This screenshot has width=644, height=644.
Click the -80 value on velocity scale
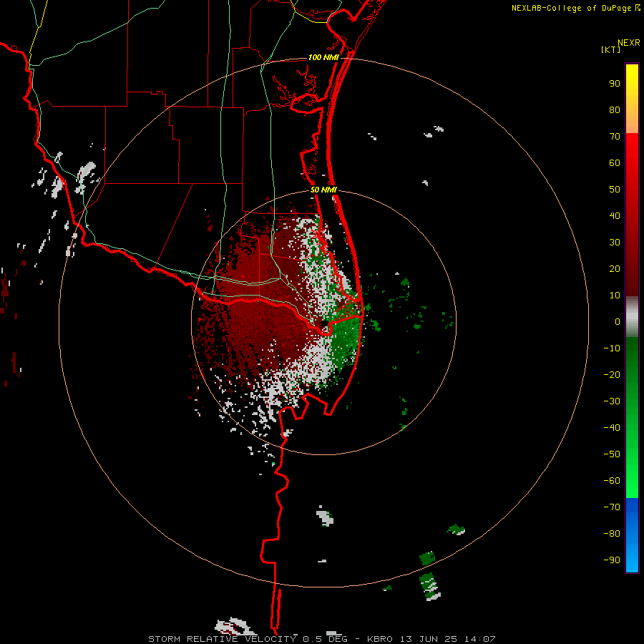click(612, 534)
